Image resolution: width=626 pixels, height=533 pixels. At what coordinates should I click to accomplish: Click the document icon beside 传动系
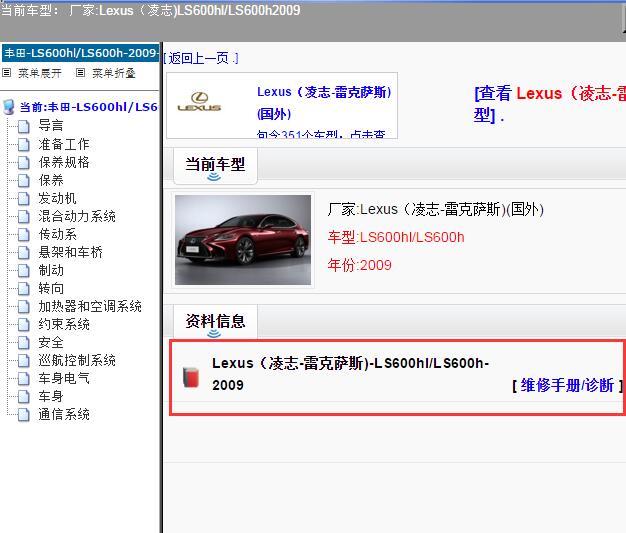click(24, 234)
